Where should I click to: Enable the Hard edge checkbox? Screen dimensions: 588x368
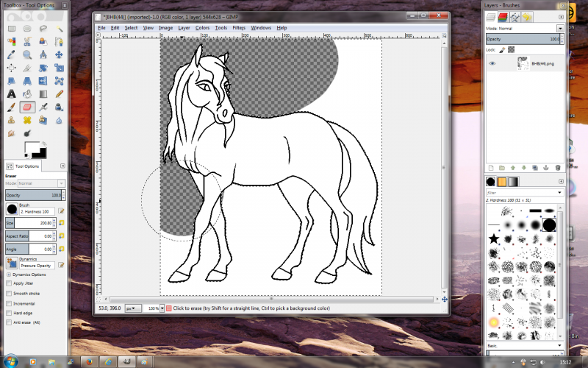tap(9, 313)
